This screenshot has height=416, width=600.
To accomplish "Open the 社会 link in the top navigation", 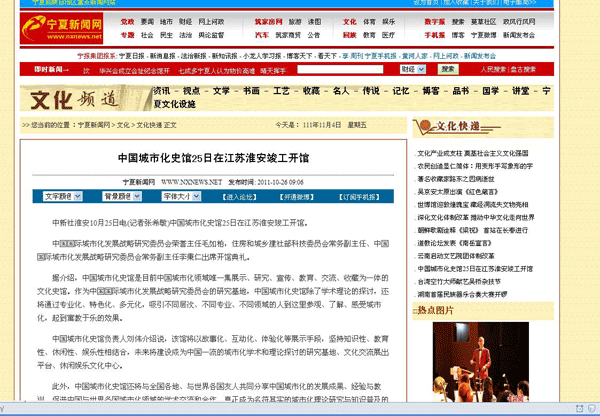I will pos(147,35).
